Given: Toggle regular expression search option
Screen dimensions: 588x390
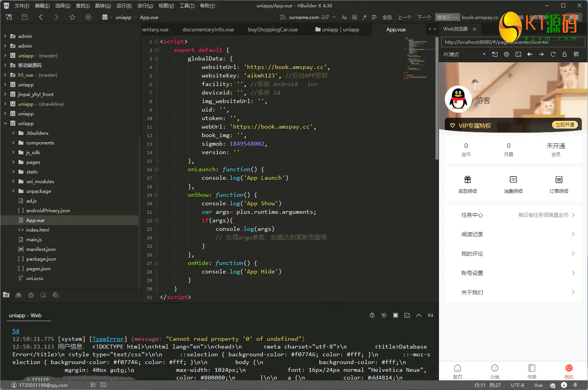Looking at the screenshot, I should pos(364,17).
